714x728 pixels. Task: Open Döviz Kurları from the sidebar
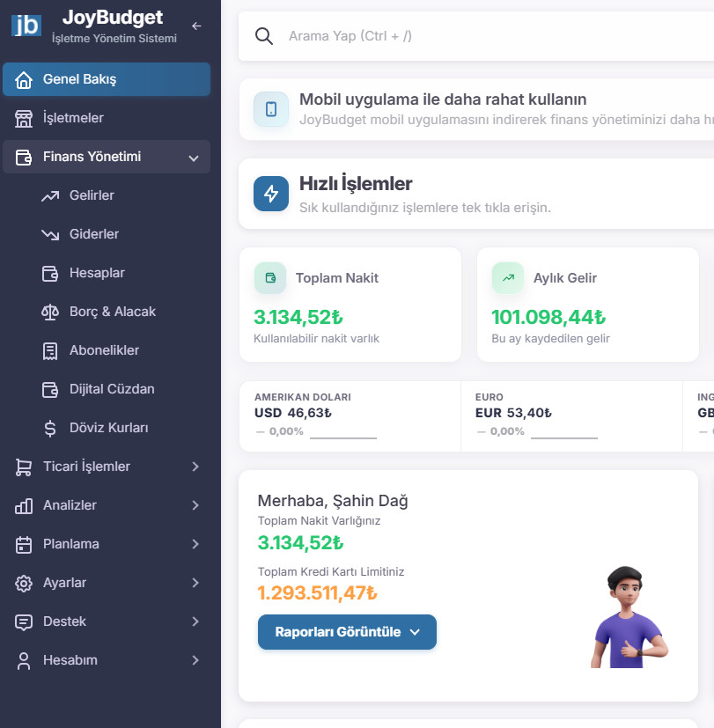tap(108, 428)
